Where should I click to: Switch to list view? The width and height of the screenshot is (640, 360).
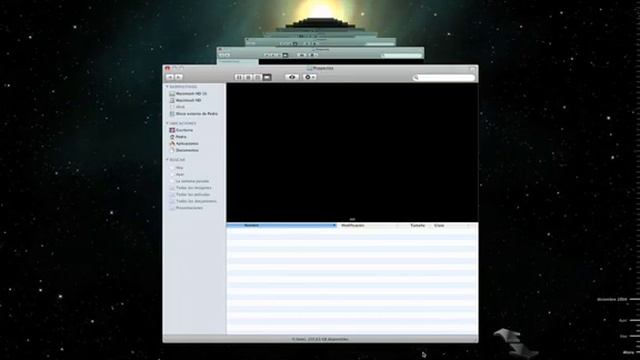click(248, 77)
